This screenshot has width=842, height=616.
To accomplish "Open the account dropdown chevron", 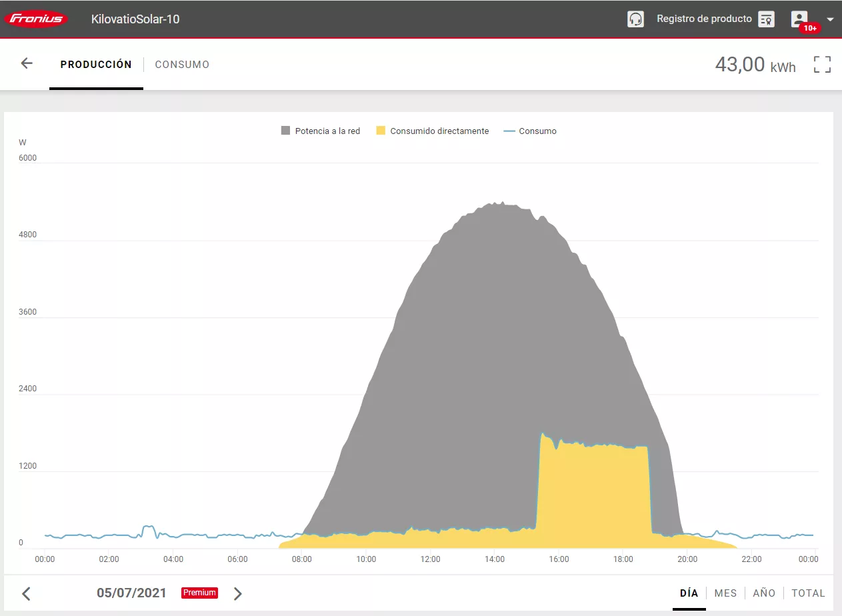I will click(x=830, y=19).
